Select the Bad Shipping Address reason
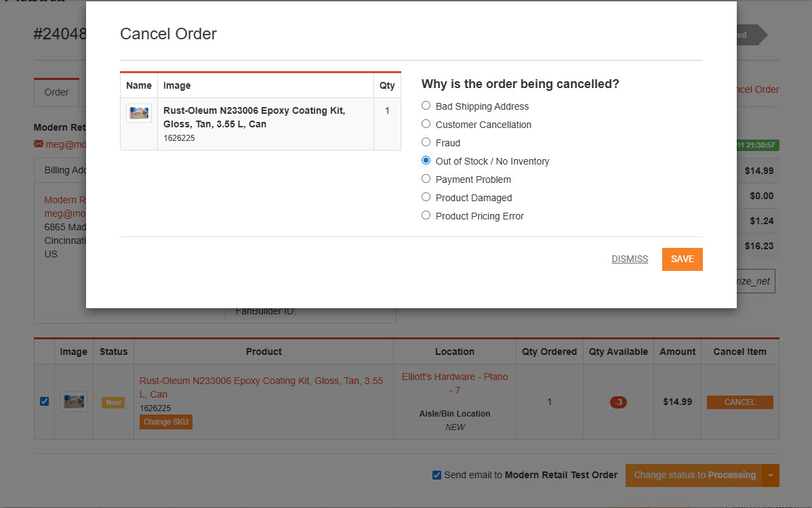 coord(426,106)
